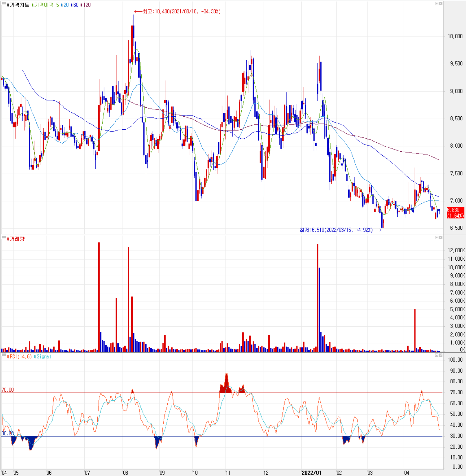Click the Signal legend label

[x=43, y=356]
